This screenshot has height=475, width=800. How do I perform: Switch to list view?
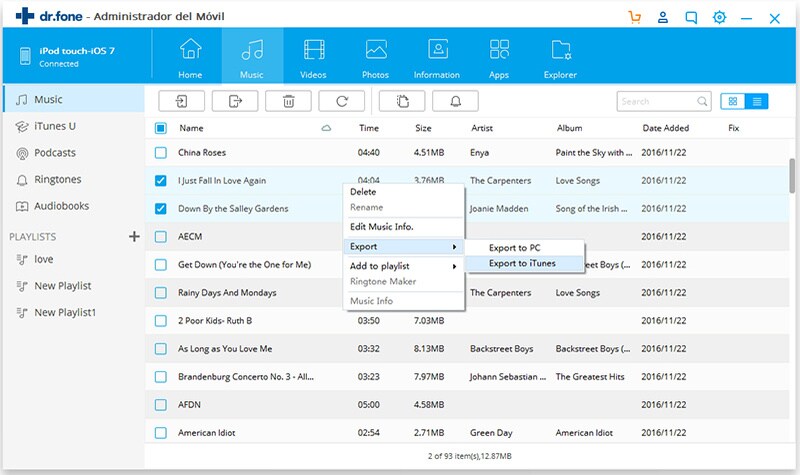[757, 102]
